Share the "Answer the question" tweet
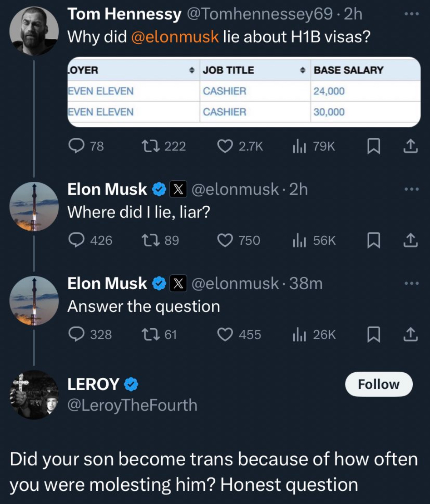430x504 pixels. pyautogui.click(x=410, y=334)
